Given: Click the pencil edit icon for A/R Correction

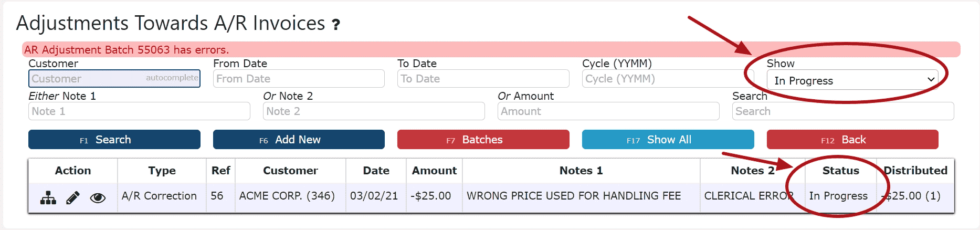Looking at the screenshot, I should (73, 197).
